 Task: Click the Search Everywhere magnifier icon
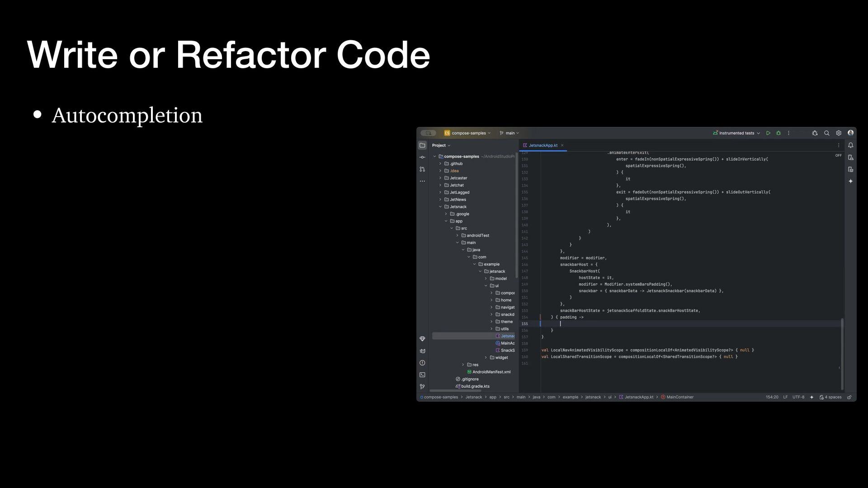coord(826,133)
